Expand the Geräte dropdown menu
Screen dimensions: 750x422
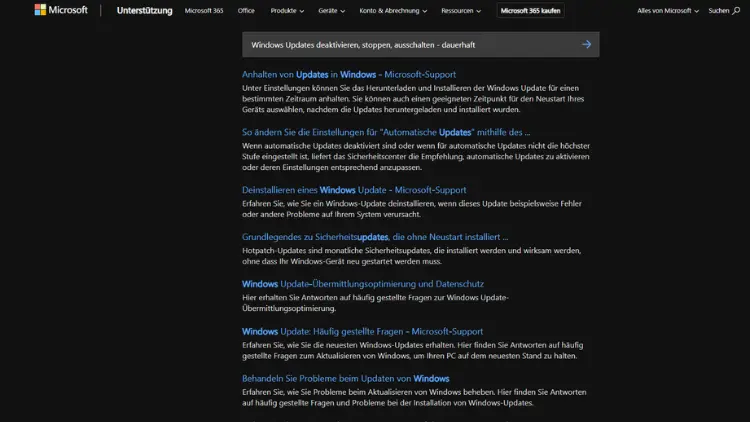331,11
